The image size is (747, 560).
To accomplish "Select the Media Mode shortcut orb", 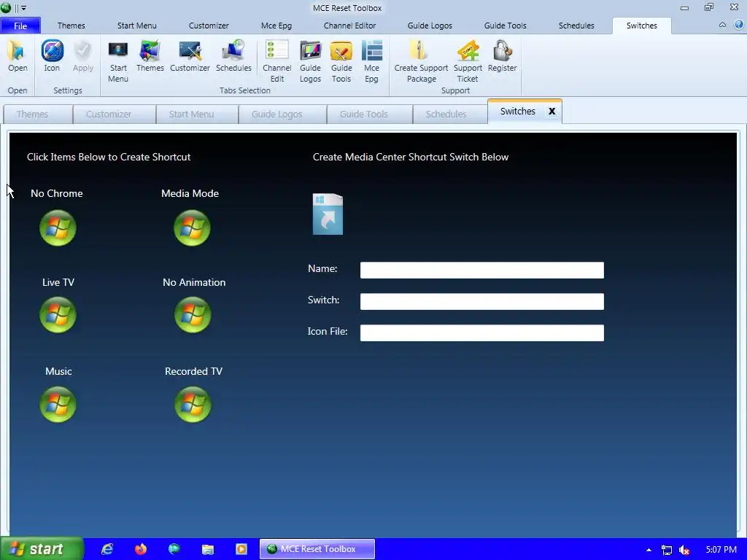I will pyautogui.click(x=192, y=228).
